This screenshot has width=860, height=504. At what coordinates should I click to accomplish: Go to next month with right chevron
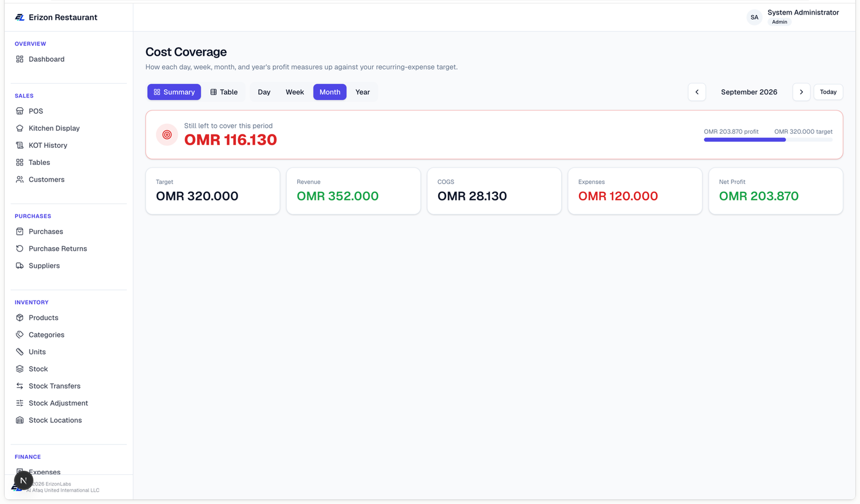pyautogui.click(x=801, y=92)
